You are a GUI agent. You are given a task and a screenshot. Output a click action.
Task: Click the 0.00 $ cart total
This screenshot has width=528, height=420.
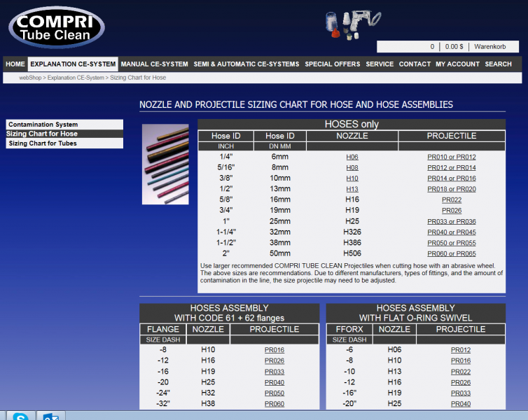(x=454, y=47)
